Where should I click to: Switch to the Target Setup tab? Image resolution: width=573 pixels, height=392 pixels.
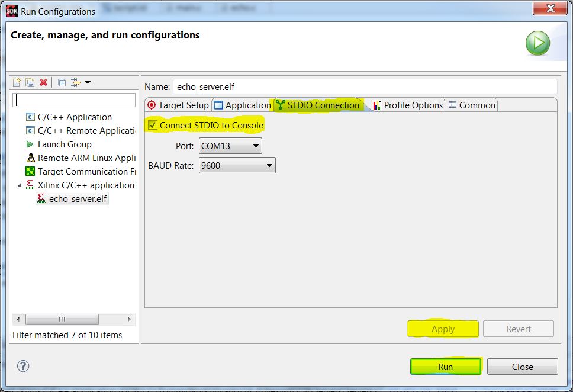pos(178,105)
